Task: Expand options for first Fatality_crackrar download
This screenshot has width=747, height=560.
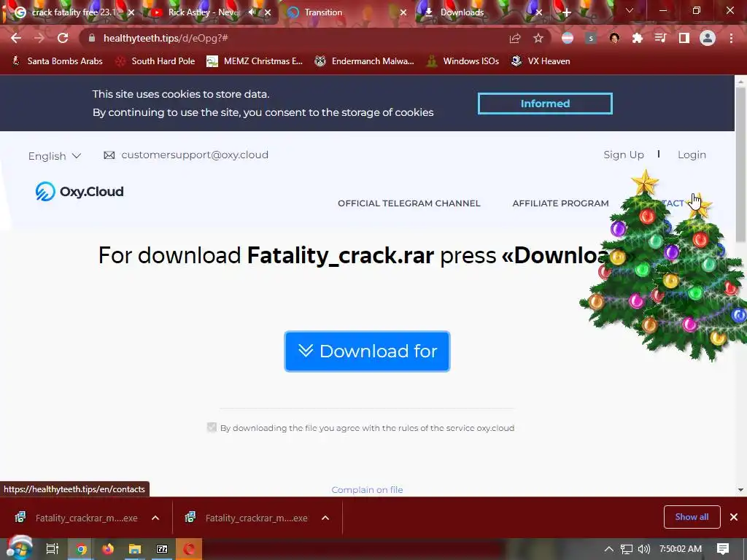Action: pos(155,518)
